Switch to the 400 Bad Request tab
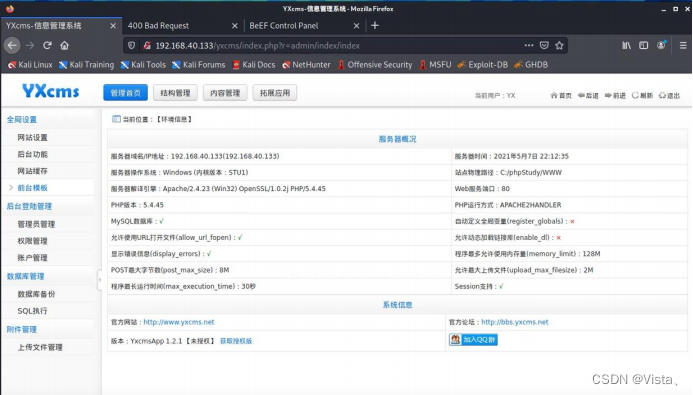Image resolution: width=693 pixels, height=395 pixels. point(183,26)
